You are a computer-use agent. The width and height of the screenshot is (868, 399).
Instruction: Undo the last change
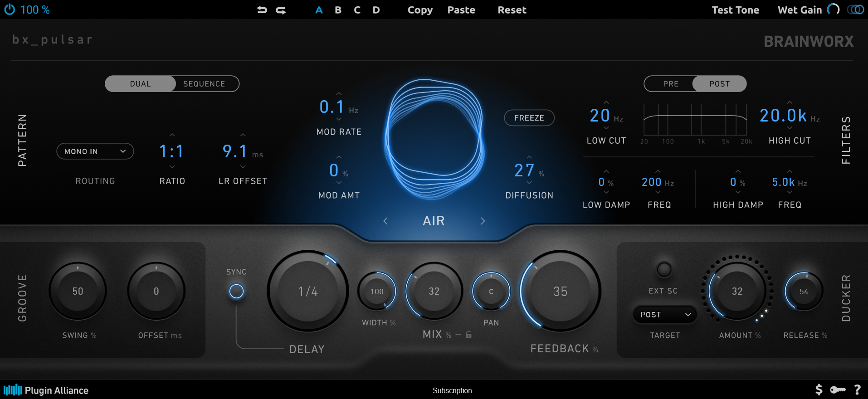[262, 10]
